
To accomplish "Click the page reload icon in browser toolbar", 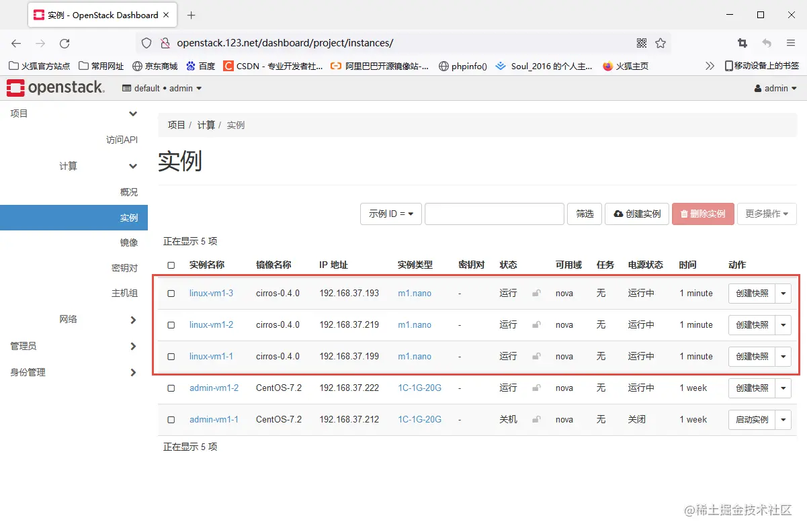I will coord(65,42).
